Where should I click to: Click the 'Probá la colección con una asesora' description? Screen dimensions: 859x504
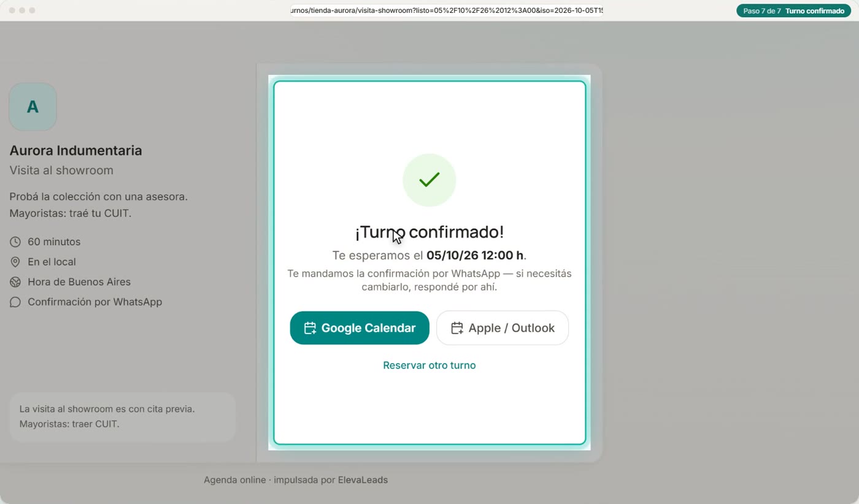click(x=98, y=197)
